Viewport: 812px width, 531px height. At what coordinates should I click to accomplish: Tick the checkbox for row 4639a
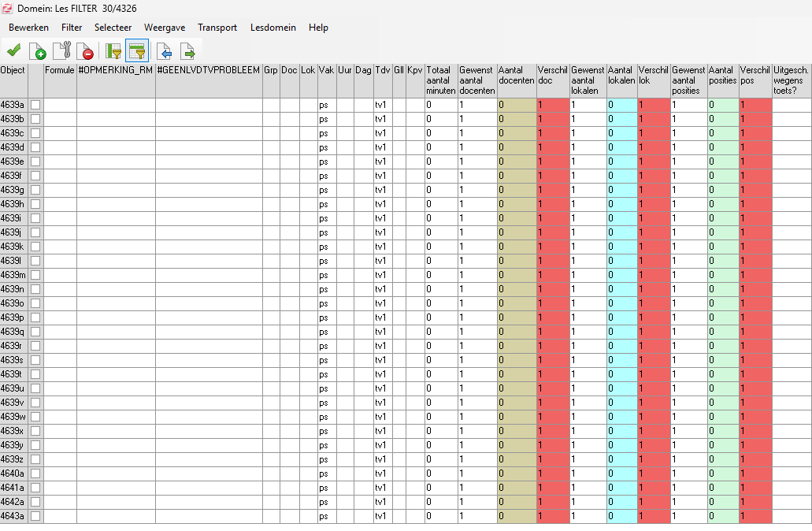(x=35, y=105)
